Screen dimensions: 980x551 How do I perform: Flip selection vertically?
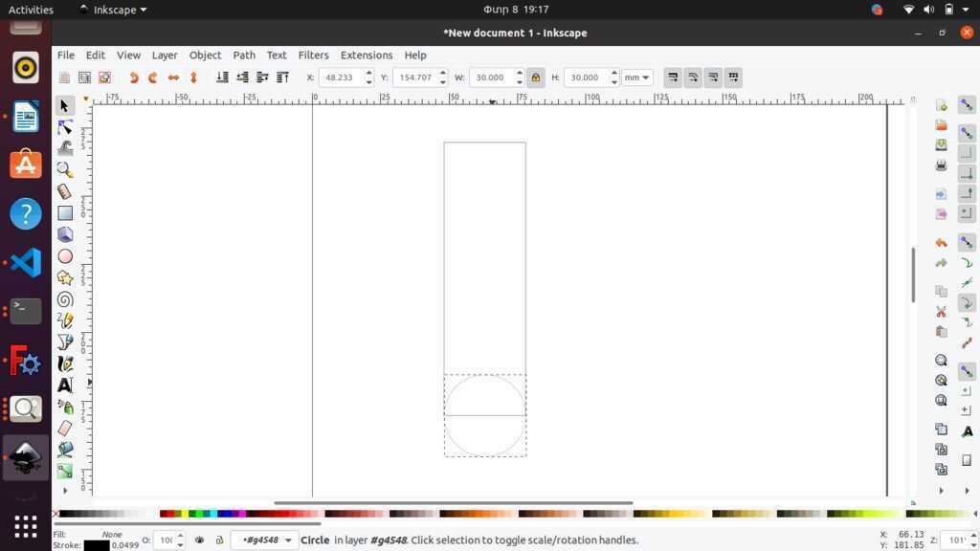(x=193, y=77)
